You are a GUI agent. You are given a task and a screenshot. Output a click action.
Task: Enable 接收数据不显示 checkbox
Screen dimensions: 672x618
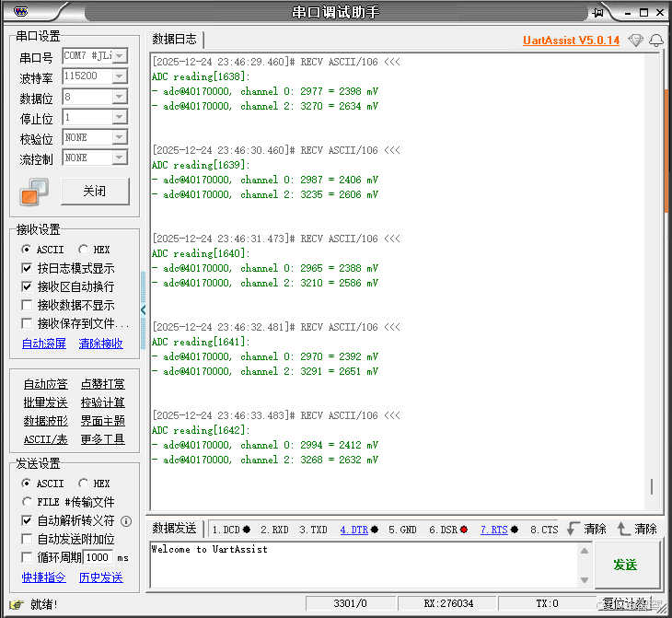(27, 305)
